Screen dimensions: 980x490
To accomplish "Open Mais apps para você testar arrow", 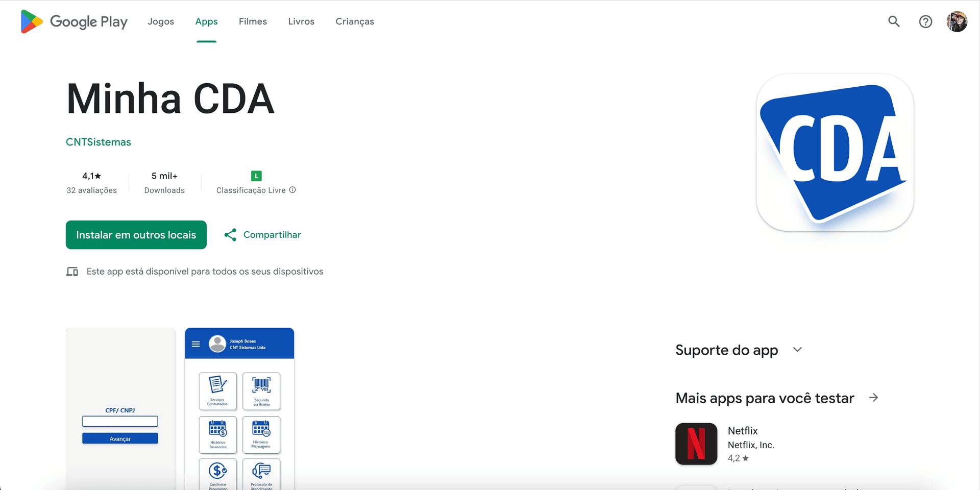I will pos(873,398).
